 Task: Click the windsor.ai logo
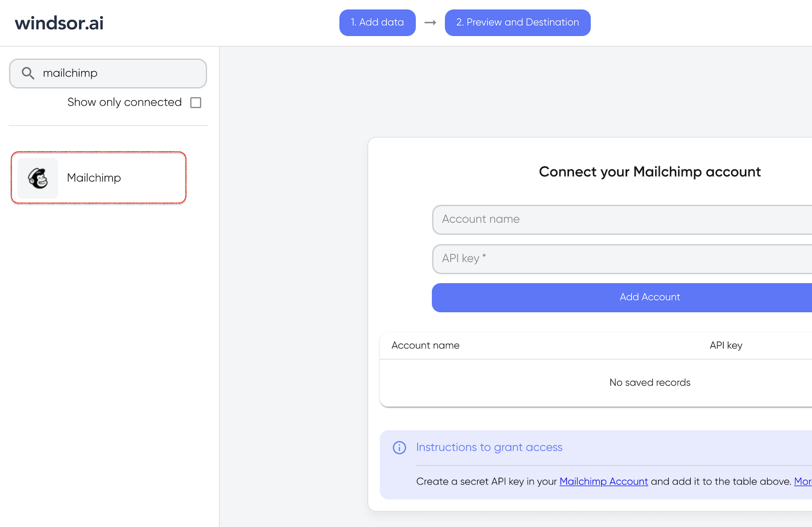pos(59,23)
